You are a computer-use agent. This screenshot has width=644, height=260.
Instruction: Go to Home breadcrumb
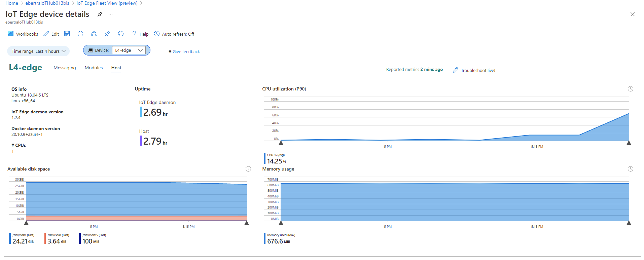tap(12, 3)
